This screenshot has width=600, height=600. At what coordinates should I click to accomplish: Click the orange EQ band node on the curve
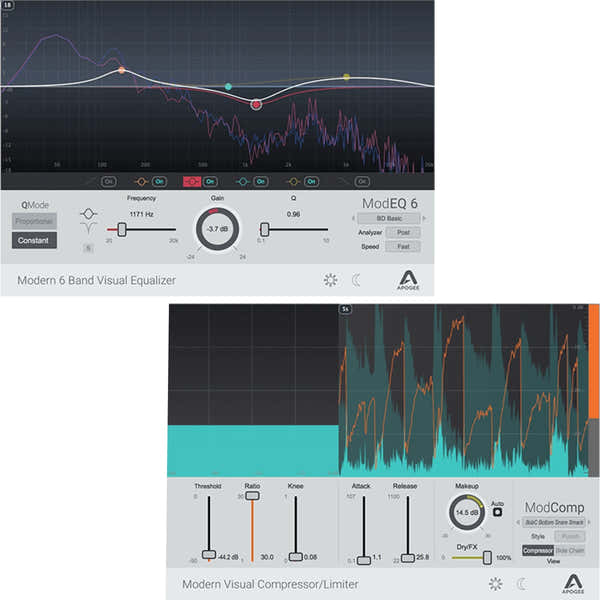click(121, 70)
